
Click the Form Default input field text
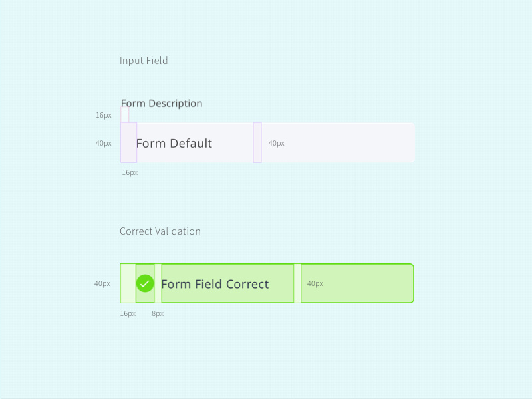[x=174, y=143]
